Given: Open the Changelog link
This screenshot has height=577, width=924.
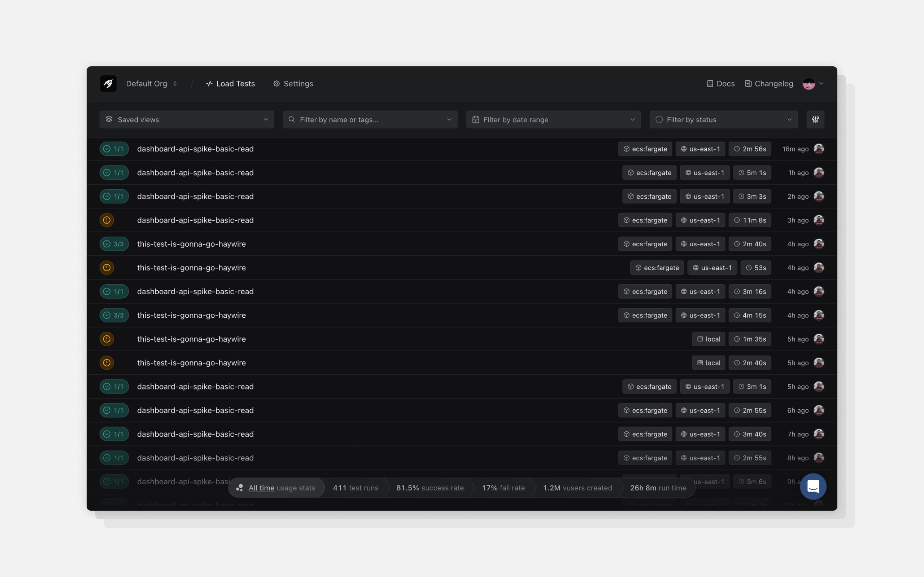Looking at the screenshot, I should point(768,84).
